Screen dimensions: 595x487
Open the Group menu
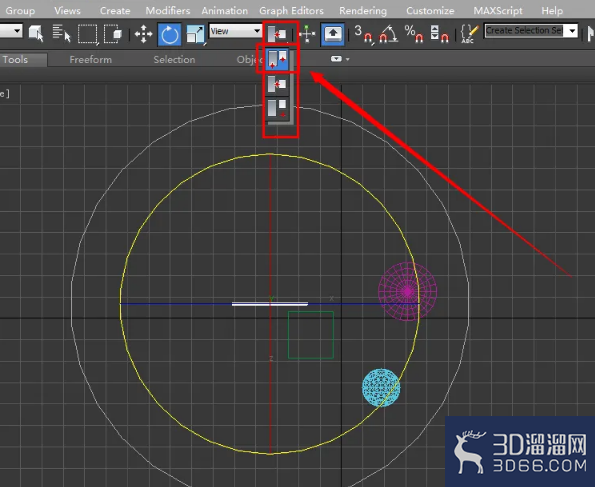(20, 11)
